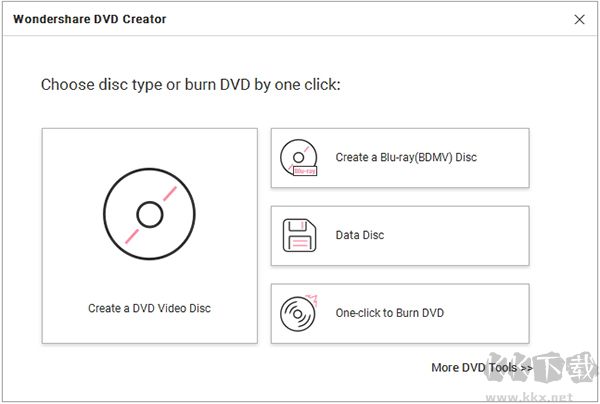Click the floppy disk Data Disc icon

[300, 236]
